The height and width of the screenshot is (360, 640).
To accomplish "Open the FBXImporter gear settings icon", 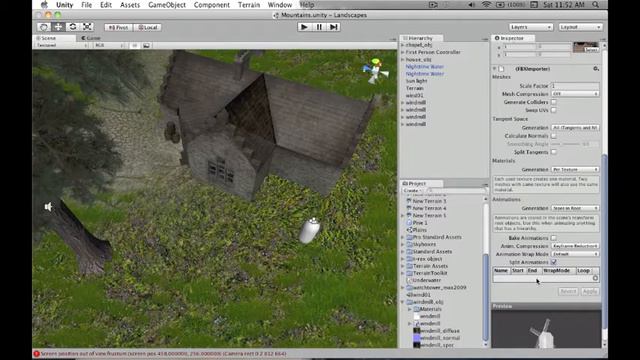I will (596, 69).
